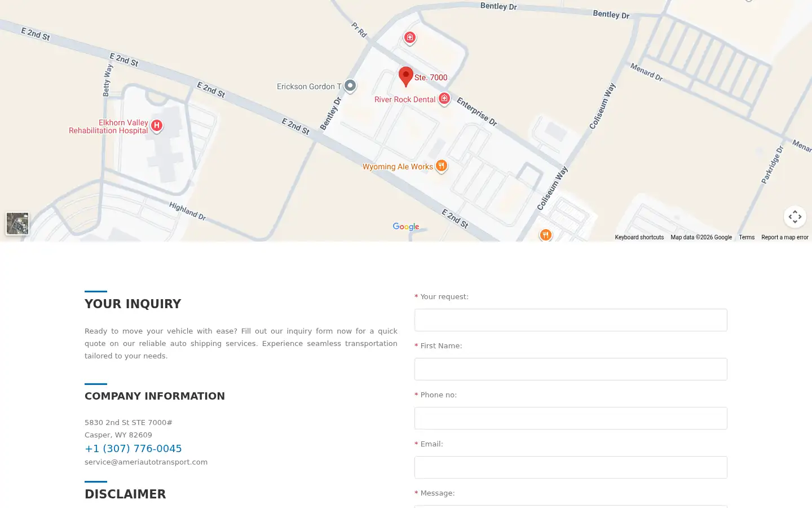Click the service@ameriautotransport.com email address
The width and height of the screenshot is (812, 508).
(x=146, y=462)
